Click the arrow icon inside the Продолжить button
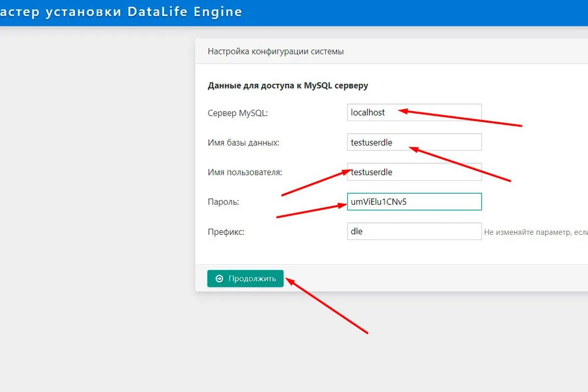The height and width of the screenshot is (392, 588). click(x=220, y=279)
